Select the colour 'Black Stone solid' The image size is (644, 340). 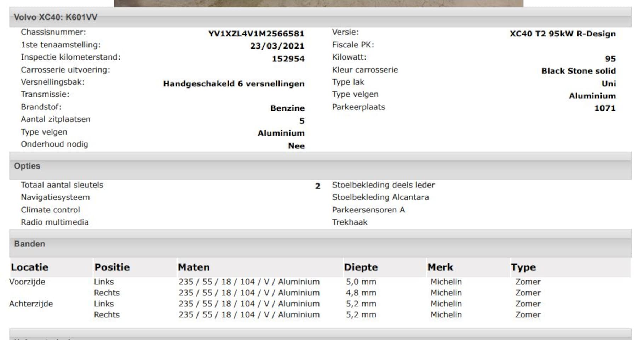coord(579,71)
